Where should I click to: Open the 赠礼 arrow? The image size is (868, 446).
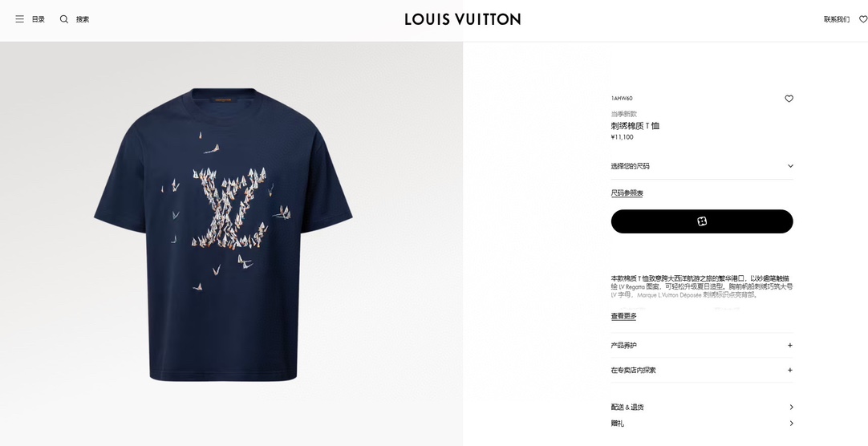tap(791, 424)
